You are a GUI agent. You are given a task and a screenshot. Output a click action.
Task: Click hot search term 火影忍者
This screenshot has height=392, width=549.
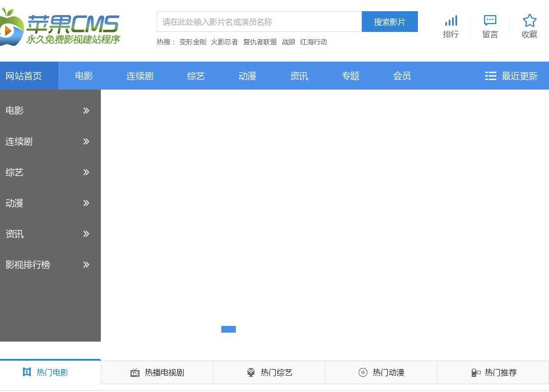pyautogui.click(x=225, y=42)
